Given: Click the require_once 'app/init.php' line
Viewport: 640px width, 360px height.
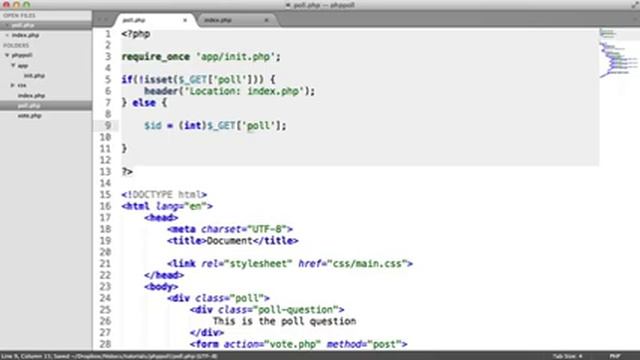Looking at the screenshot, I should point(201,57).
